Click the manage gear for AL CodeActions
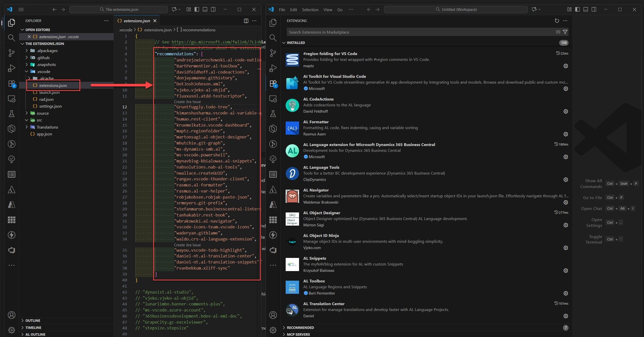This screenshot has height=337, width=644. click(566, 111)
